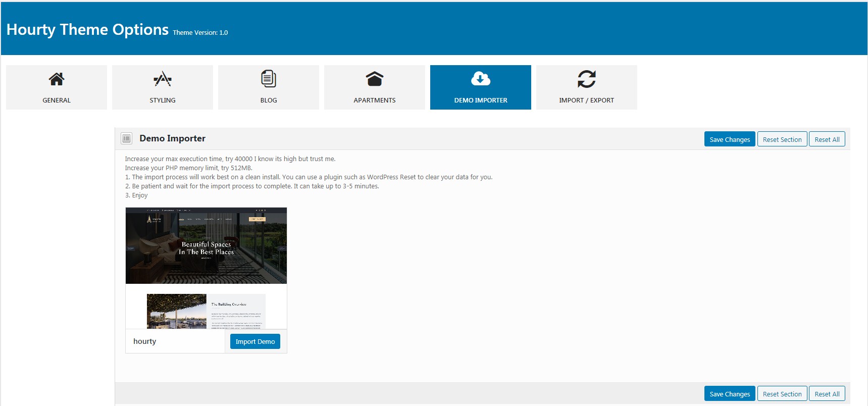
Task: Open the APARTMENTS tab label
Action: tap(375, 100)
